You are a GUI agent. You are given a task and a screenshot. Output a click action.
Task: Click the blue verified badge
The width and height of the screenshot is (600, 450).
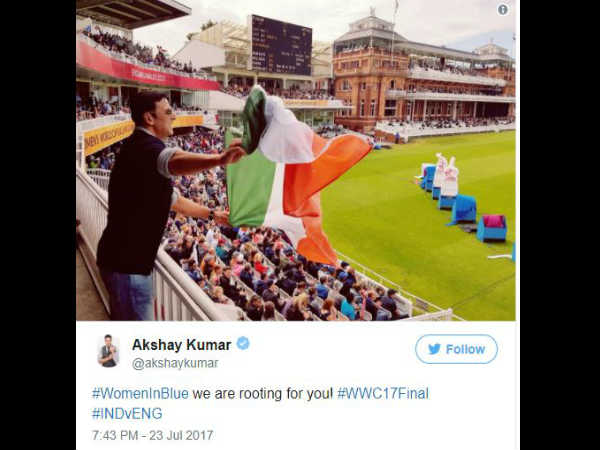pyautogui.click(x=243, y=343)
